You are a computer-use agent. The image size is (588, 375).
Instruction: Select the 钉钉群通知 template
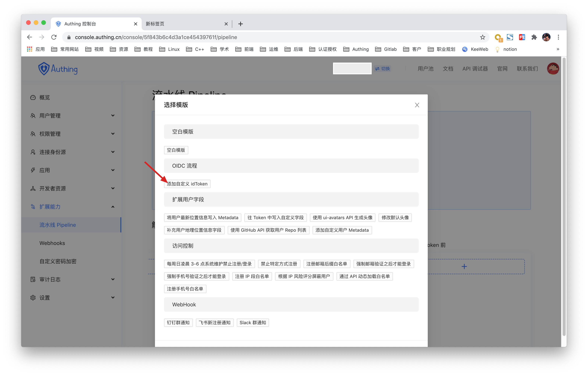178,323
